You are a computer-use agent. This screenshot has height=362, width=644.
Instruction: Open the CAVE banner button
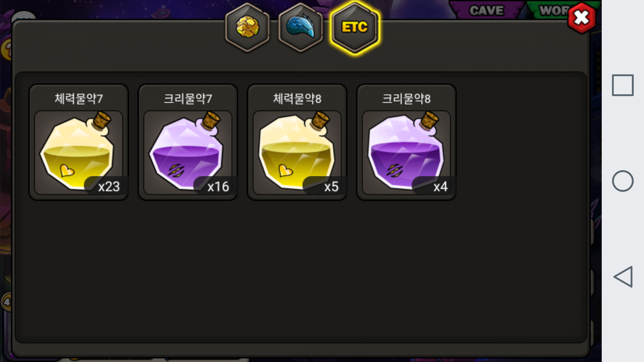point(487,10)
